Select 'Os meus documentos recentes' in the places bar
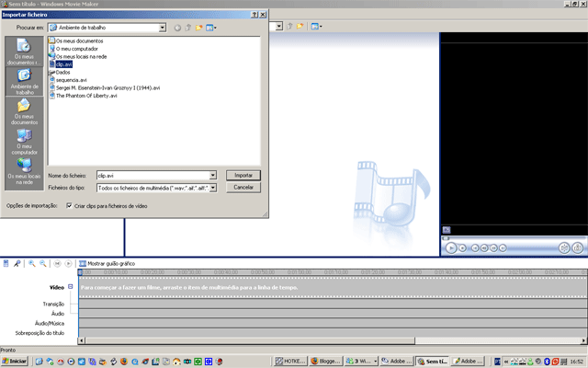 pos(24,52)
